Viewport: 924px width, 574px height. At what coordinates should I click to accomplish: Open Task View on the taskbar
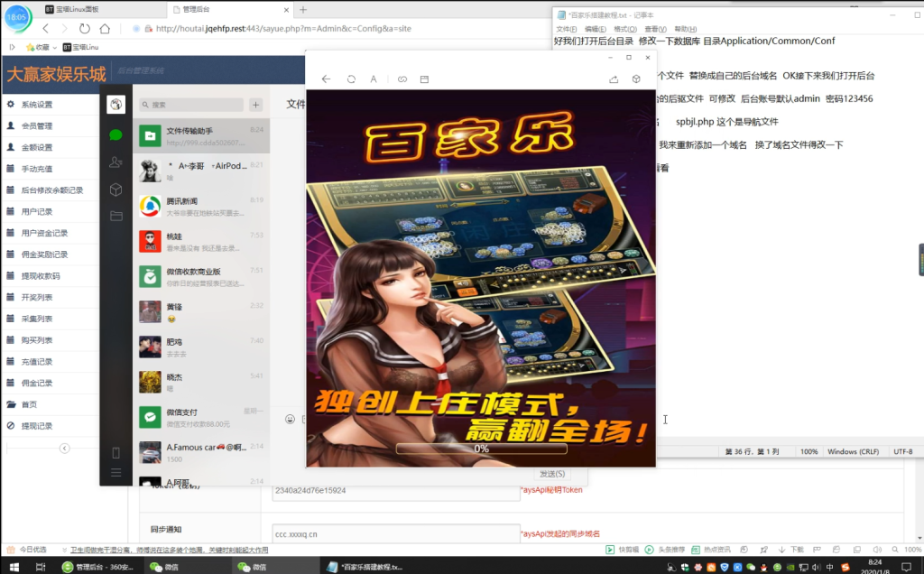coord(41,567)
